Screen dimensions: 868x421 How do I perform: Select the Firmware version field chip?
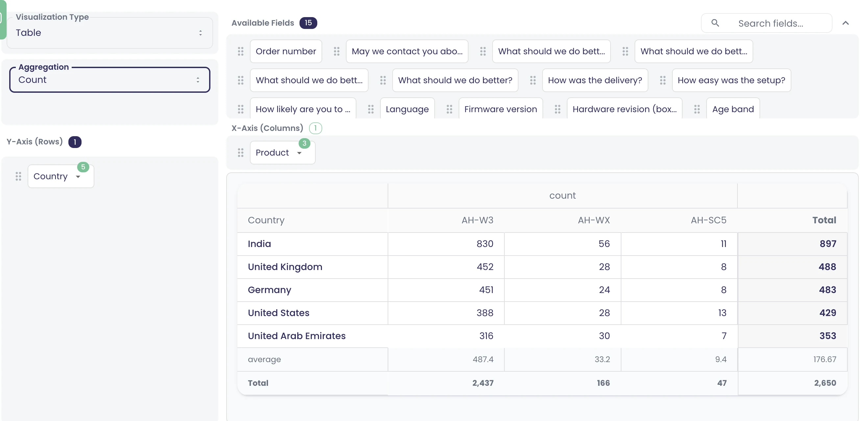501,109
